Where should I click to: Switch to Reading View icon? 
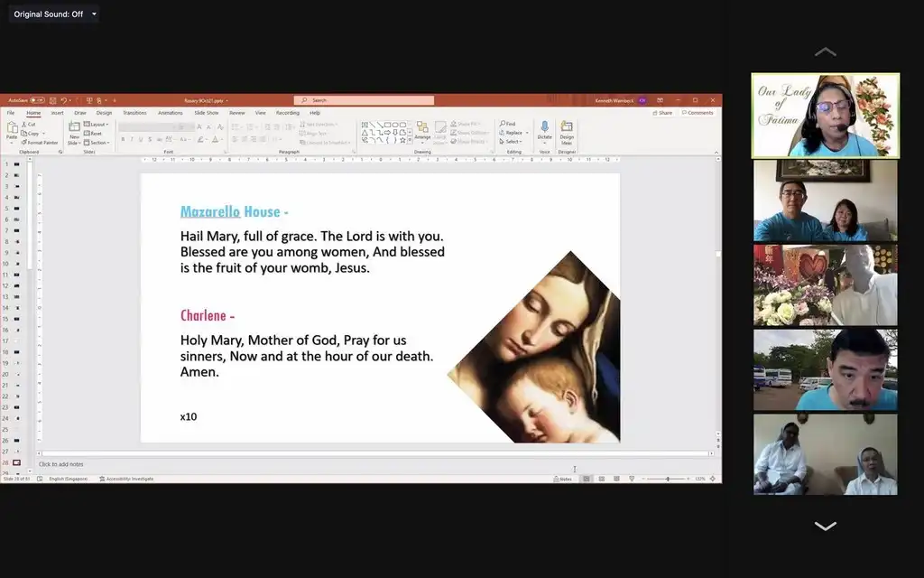point(616,479)
